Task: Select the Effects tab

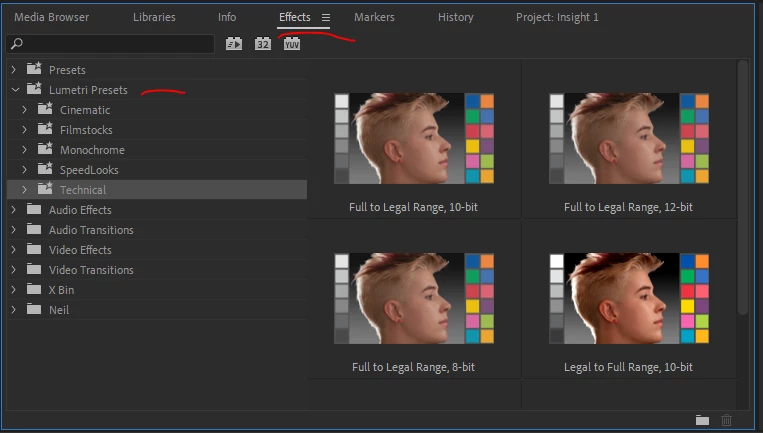Action: pos(294,18)
